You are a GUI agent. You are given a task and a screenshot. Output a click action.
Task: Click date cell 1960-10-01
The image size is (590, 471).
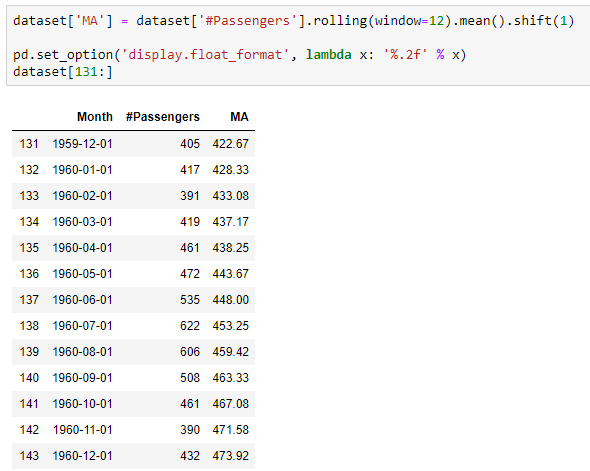[82, 404]
